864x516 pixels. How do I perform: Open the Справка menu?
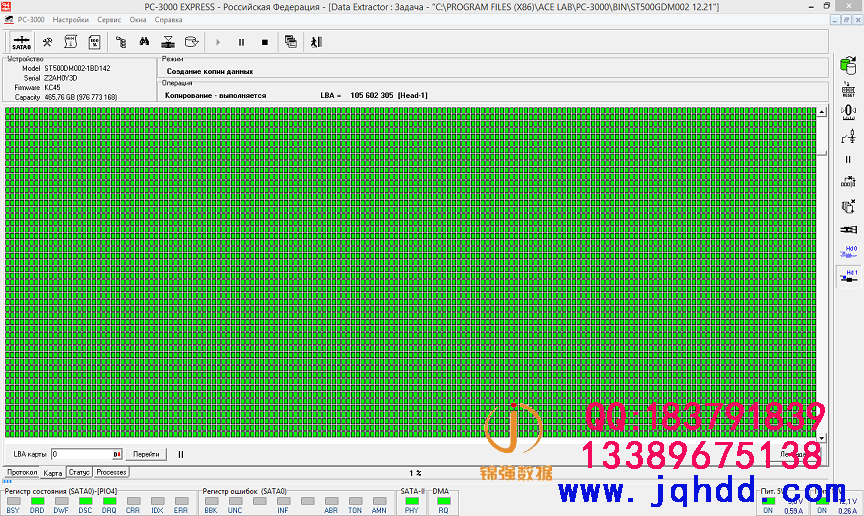(168, 20)
